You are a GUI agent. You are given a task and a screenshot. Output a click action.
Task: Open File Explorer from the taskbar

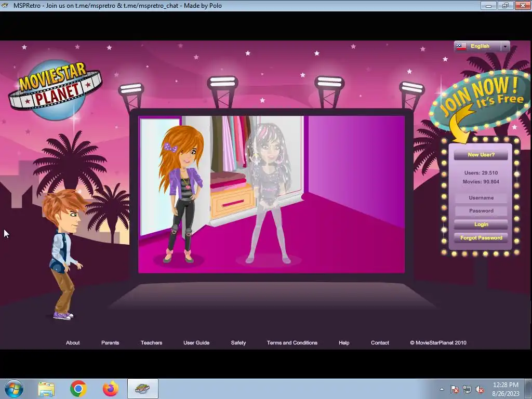tap(46, 389)
